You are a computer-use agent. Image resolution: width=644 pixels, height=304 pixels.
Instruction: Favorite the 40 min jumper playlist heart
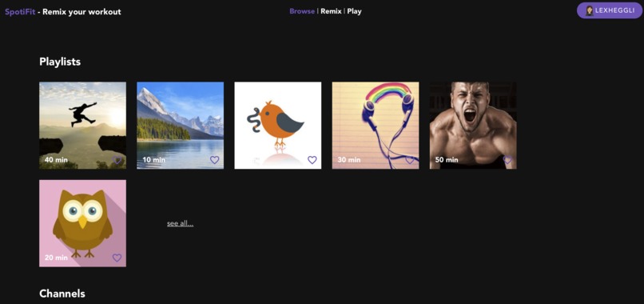(117, 160)
